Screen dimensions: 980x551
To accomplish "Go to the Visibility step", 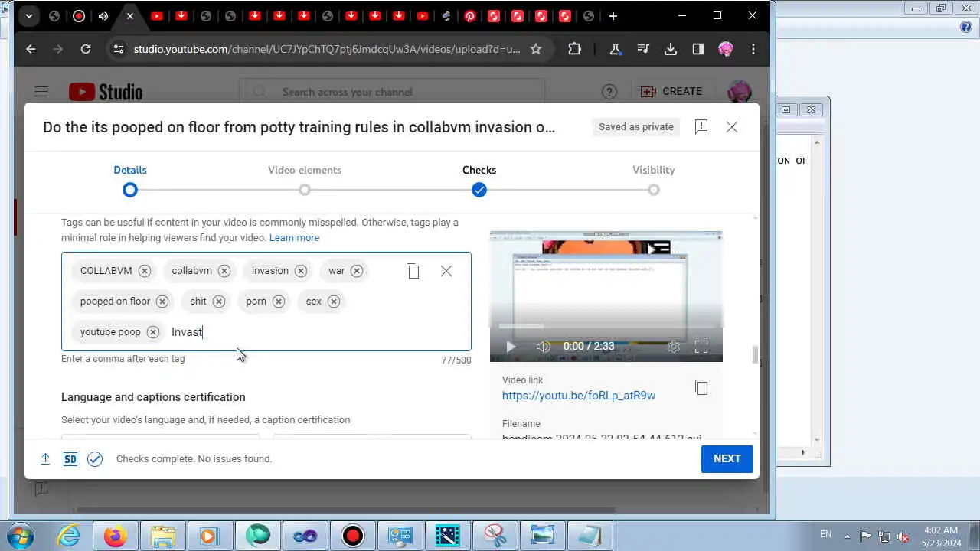I will pos(654,181).
